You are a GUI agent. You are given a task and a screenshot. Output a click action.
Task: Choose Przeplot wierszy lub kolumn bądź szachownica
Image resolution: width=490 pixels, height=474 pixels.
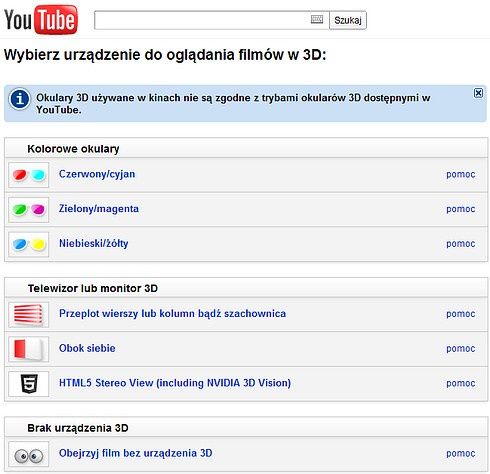(172, 313)
